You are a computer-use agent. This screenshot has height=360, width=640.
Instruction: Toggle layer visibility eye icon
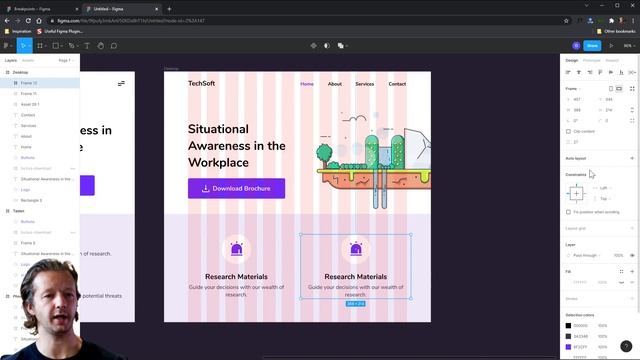point(632,255)
